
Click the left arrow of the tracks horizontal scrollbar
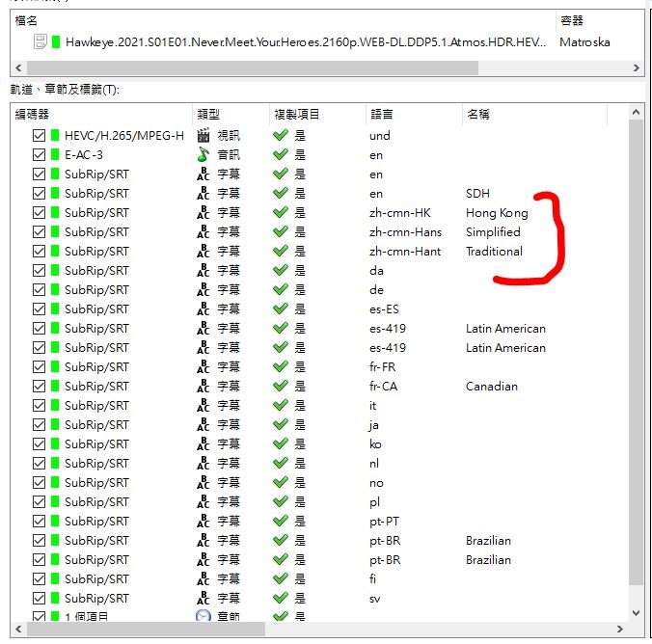tap(18, 629)
